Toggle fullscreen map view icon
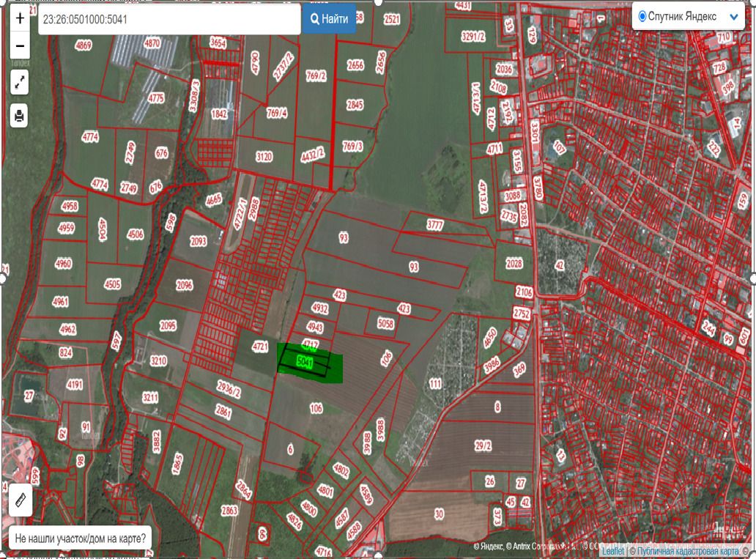 click(19, 83)
